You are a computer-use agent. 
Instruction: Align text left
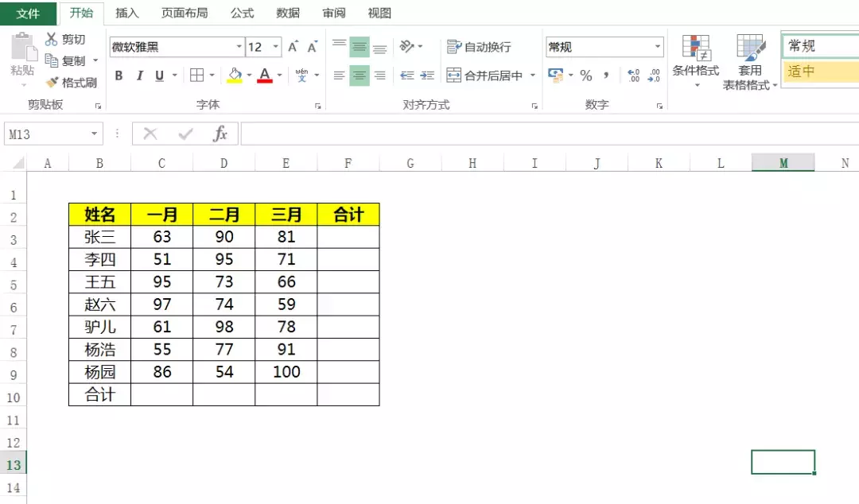(339, 75)
